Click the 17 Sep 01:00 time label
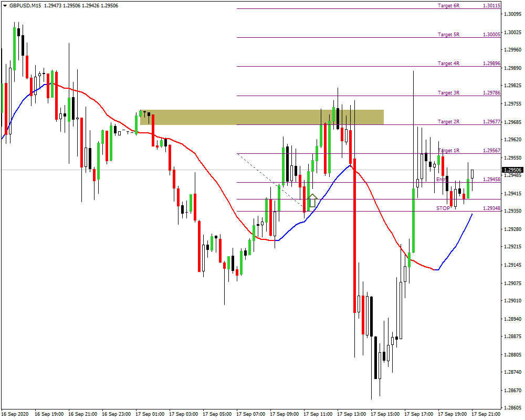The height and width of the screenshot is (420, 525). click(150, 414)
